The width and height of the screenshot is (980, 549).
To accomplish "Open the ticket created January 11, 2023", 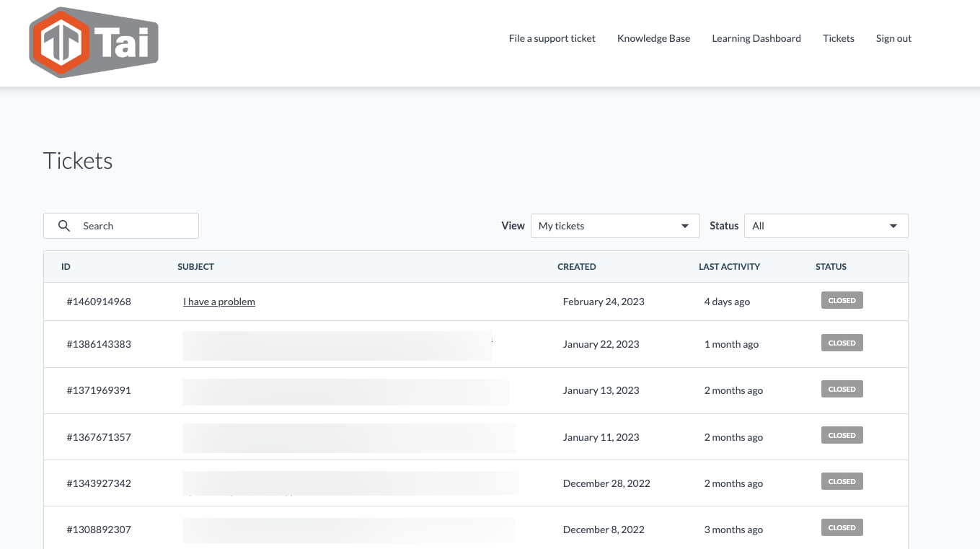I will click(601, 437).
